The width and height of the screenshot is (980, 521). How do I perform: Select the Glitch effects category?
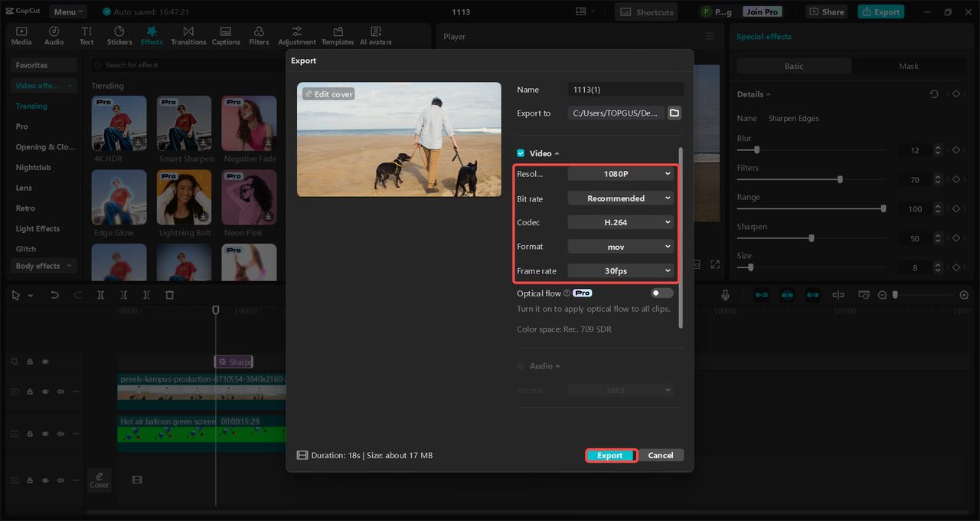pos(26,249)
